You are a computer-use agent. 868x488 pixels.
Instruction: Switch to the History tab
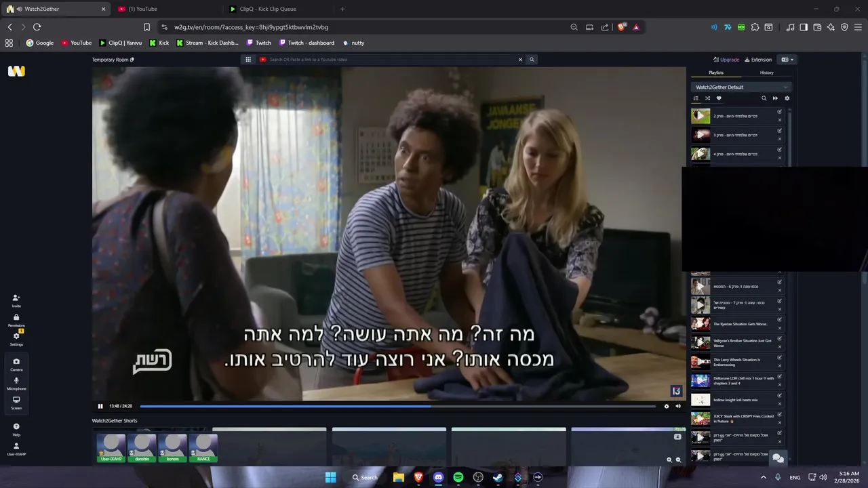point(766,73)
